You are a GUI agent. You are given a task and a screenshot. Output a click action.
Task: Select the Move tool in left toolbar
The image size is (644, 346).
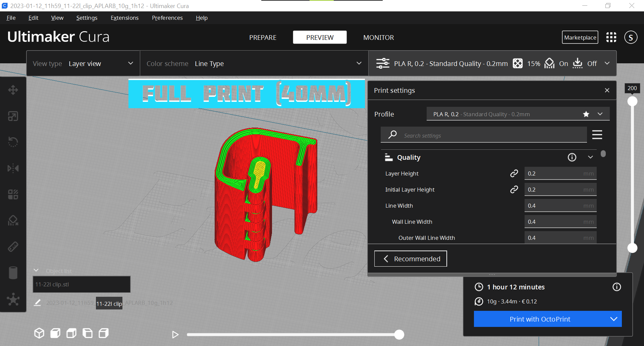[13, 90]
